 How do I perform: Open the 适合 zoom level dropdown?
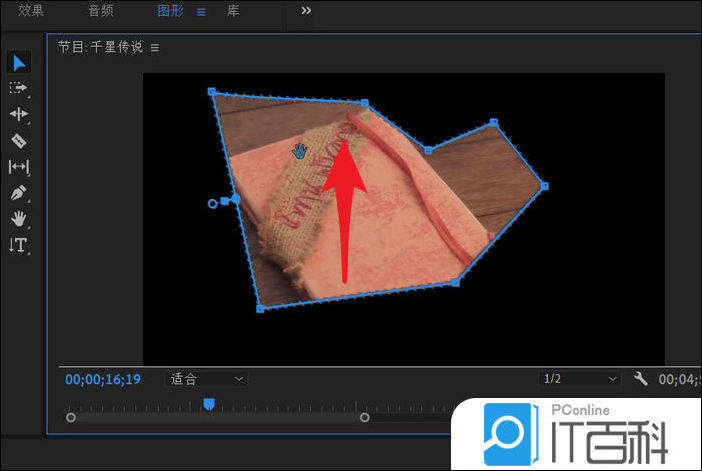coord(206,379)
